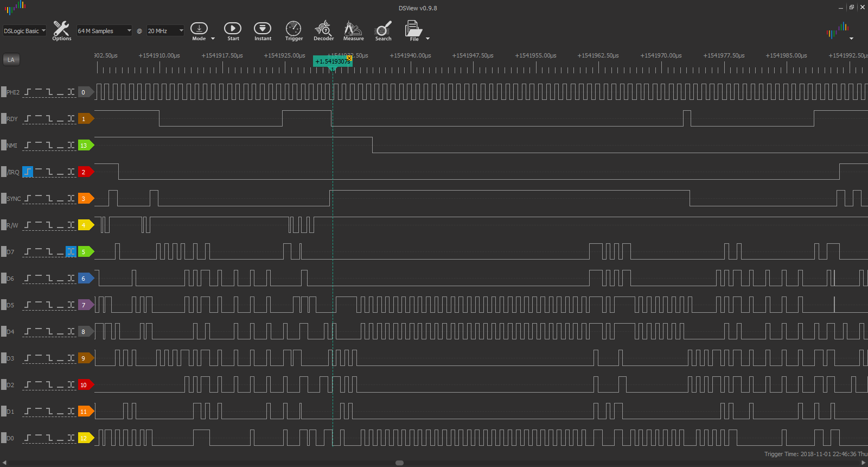Open the Search tool

point(383,30)
